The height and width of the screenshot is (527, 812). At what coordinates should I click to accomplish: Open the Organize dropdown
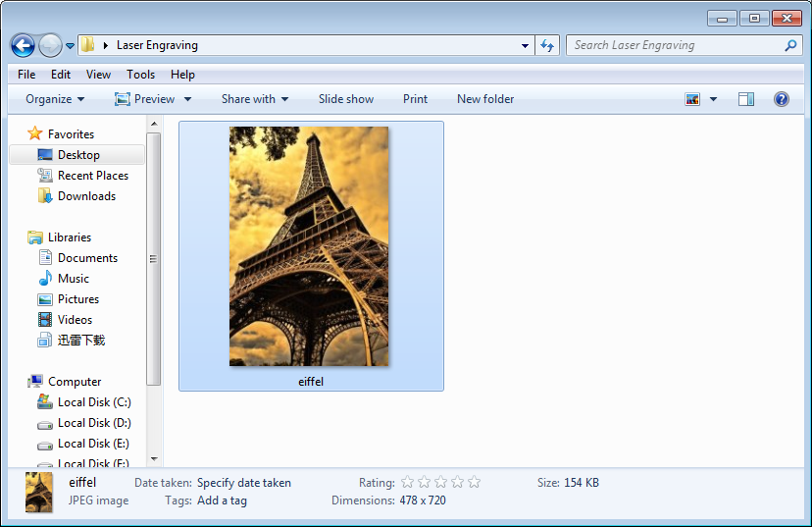click(x=55, y=99)
